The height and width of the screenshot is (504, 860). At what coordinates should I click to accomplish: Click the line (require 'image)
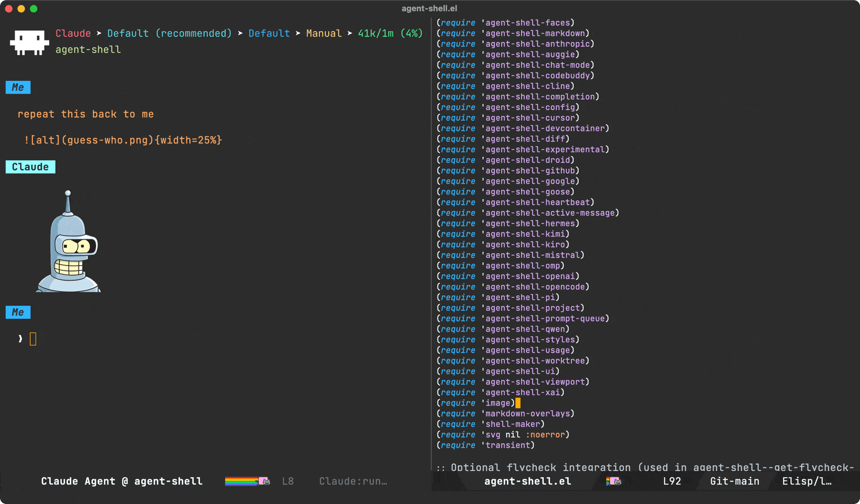point(476,403)
